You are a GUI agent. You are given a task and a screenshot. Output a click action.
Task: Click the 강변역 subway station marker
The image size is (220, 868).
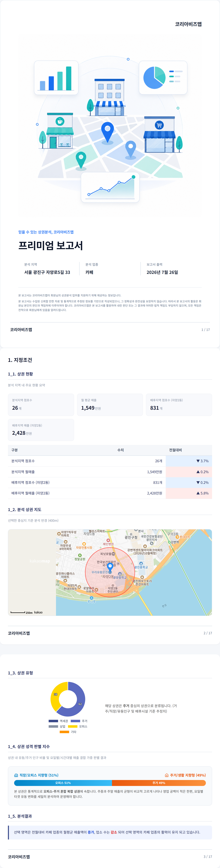[169, 542]
